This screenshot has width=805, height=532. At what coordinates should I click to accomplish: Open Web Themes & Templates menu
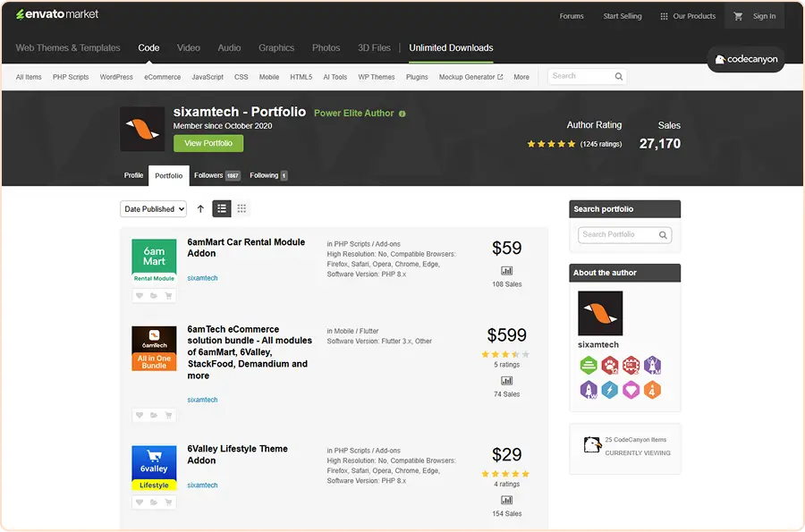(68, 47)
